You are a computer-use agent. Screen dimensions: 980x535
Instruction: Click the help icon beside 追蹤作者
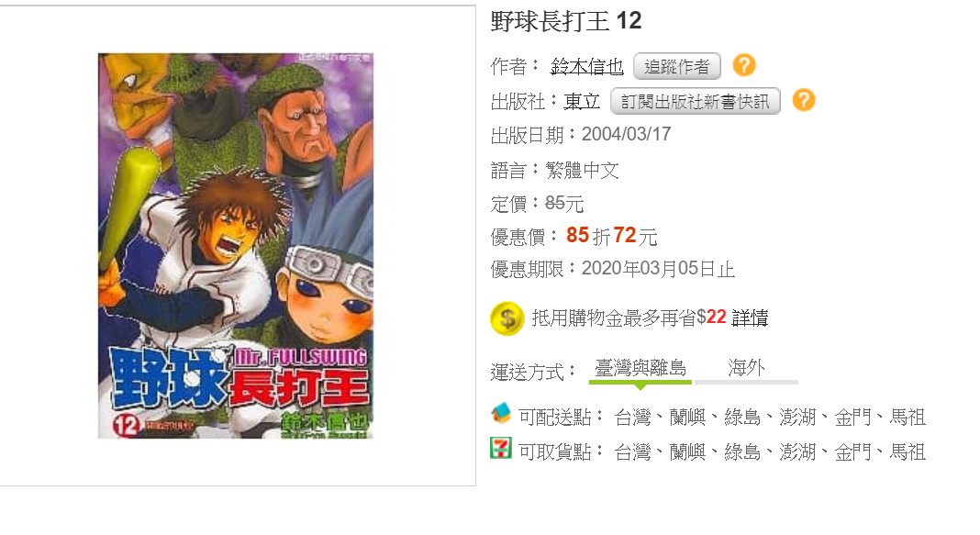click(744, 66)
